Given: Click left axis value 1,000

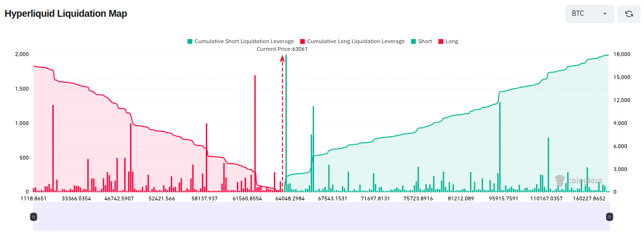Looking at the screenshot, I should tap(22, 123).
